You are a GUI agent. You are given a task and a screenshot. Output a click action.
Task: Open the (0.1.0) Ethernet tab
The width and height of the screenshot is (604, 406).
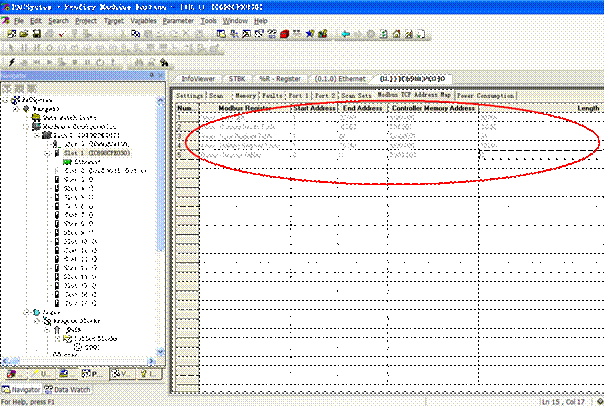(x=339, y=78)
